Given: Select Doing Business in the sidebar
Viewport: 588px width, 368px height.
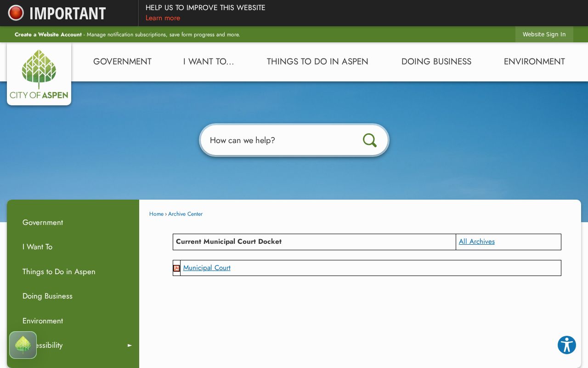Looking at the screenshot, I should pyautogui.click(x=47, y=296).
